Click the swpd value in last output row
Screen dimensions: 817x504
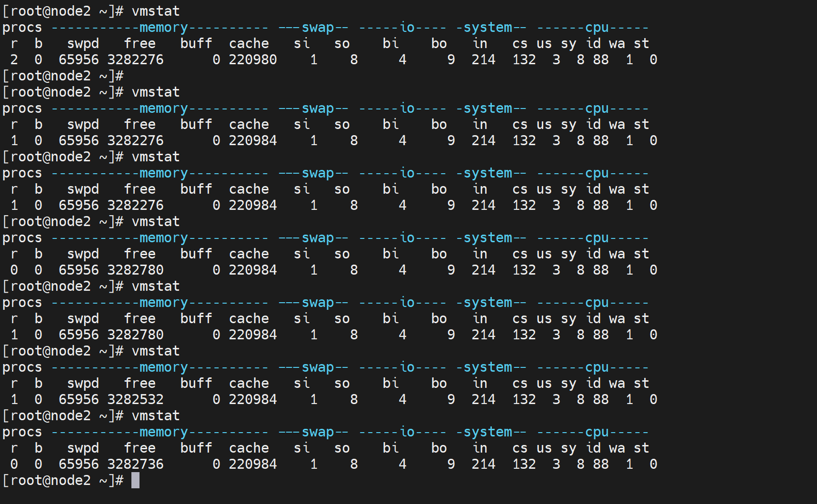coord(79,464)
